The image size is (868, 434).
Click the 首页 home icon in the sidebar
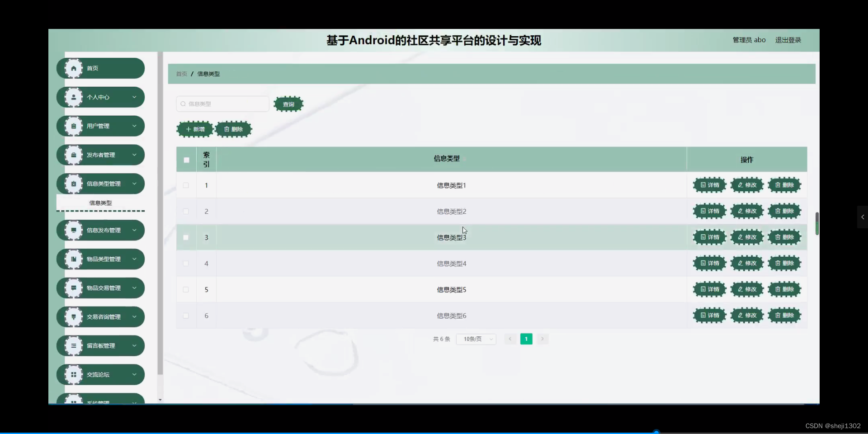point(74,68)
